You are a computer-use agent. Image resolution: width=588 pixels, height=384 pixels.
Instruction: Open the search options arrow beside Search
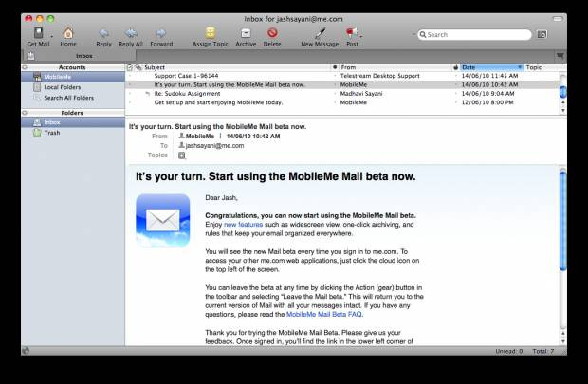pos(414,34)
